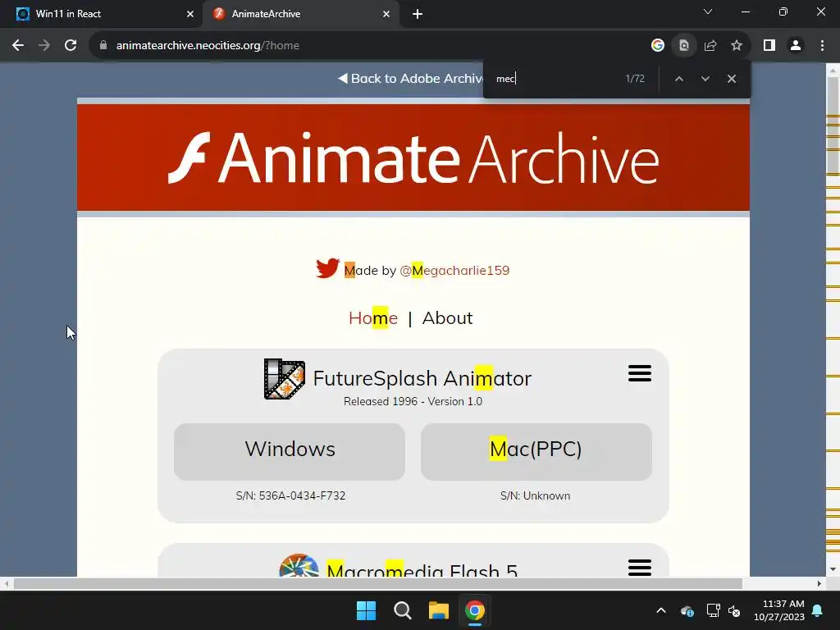This screenshot has height=630, width=840.
Task: Click the Chrome taskbar icon
Action: [475, 610]
